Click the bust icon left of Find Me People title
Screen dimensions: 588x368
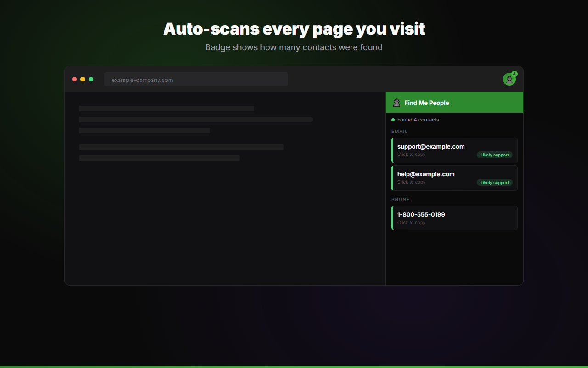pyautogui.click(x=396, y=102)
